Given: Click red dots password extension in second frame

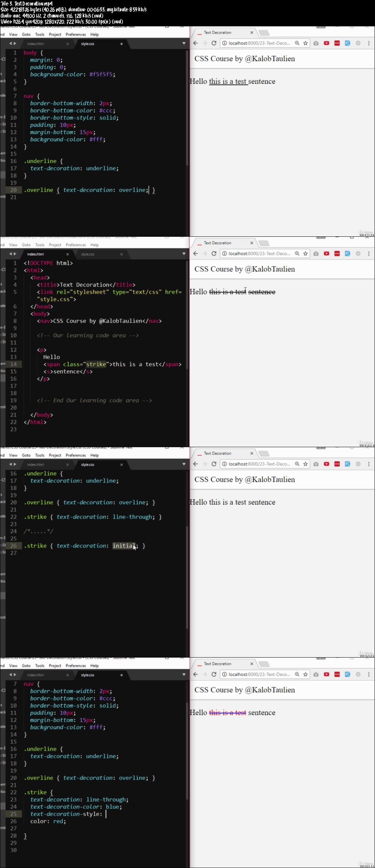Looking at the screenshot, I should (337, 254).
